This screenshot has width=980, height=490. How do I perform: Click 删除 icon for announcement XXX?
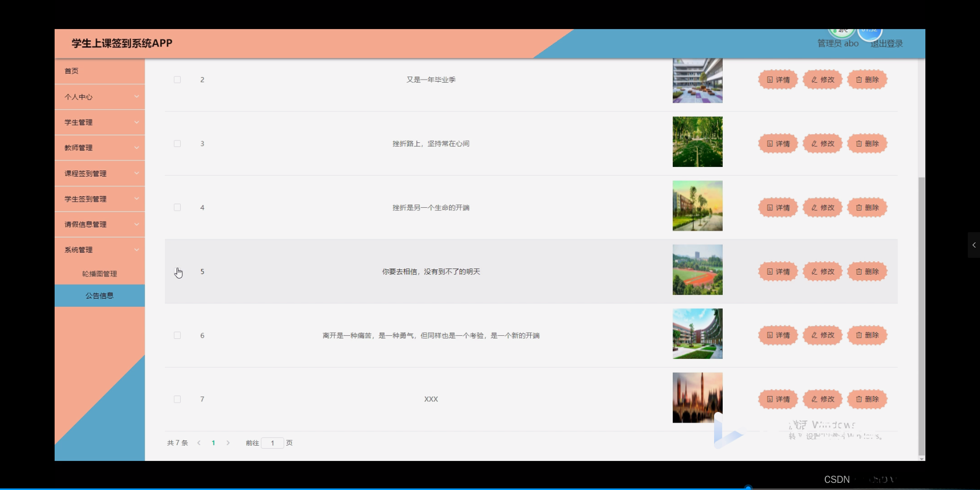click(x=867, y=399)
